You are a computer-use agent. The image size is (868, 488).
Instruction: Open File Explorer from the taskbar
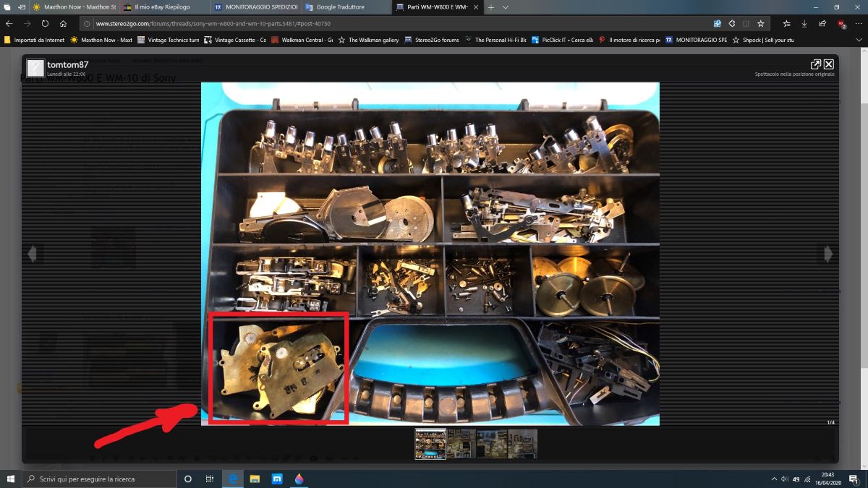[255, 479]
